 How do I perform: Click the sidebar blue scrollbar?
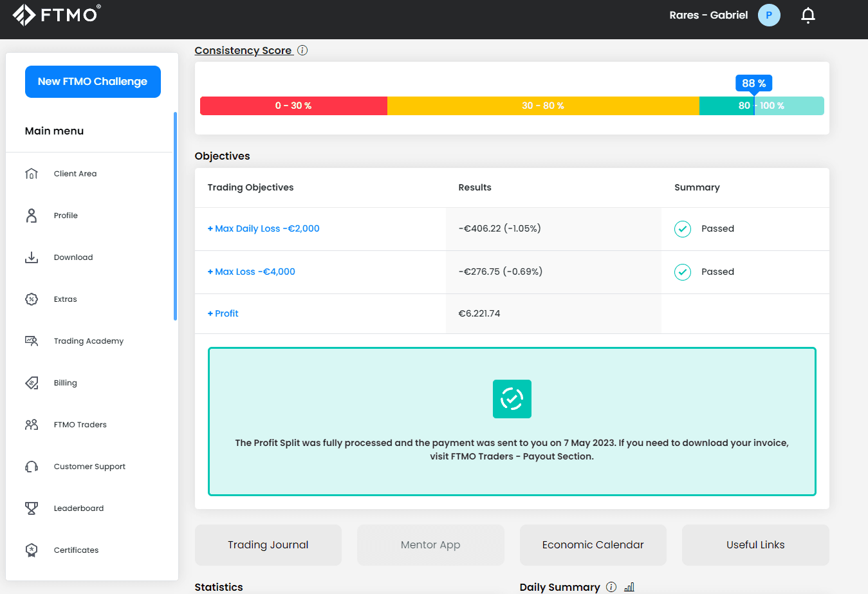[175, 216]
